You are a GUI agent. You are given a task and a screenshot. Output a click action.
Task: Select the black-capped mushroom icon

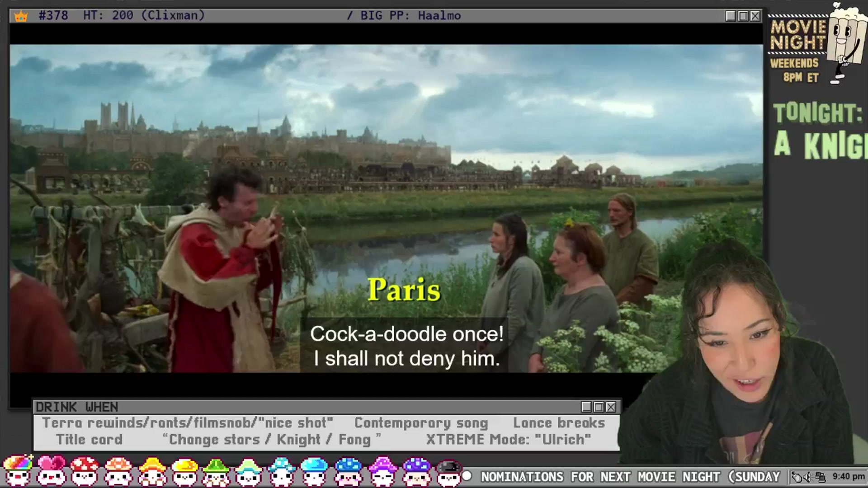pyautogui.click(x=448, y=473)
